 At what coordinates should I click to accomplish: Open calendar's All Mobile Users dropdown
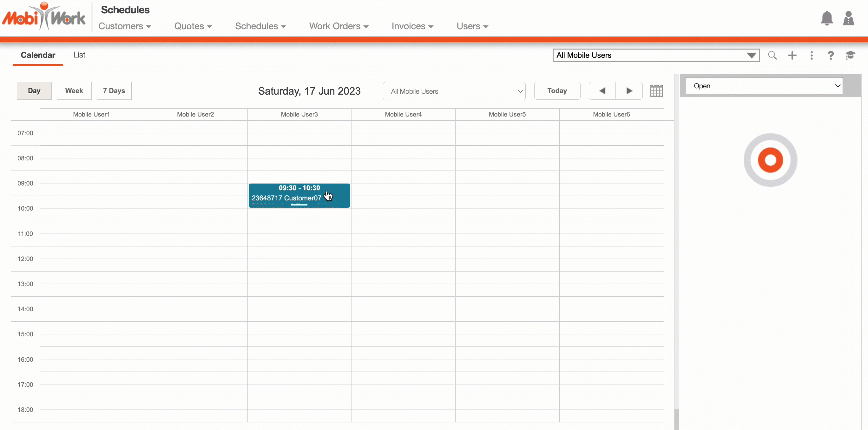(x=454, y=91)
